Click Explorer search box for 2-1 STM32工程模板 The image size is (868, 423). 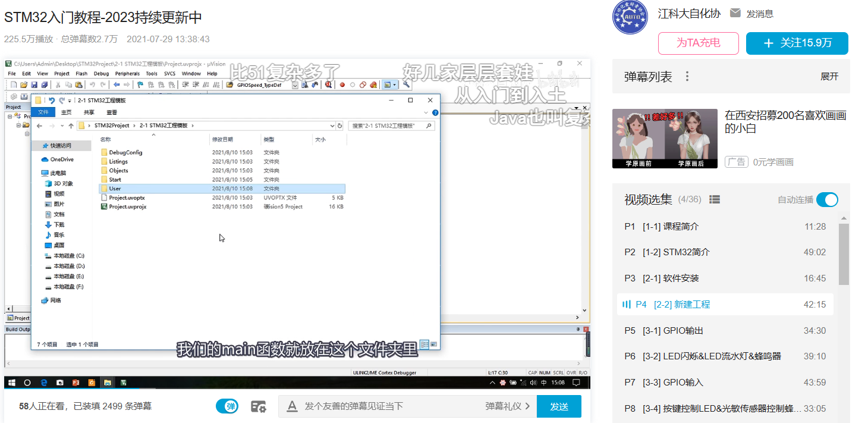[392, 126]
